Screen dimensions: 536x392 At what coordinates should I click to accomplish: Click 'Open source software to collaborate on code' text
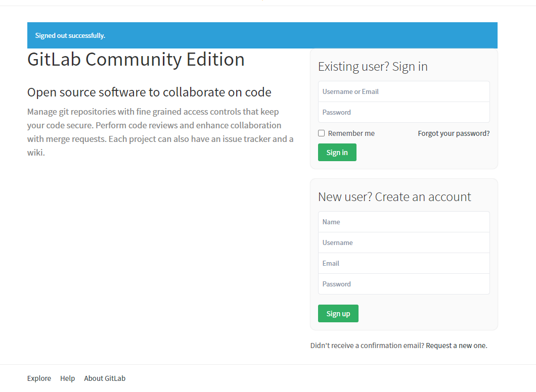[149, 92]
